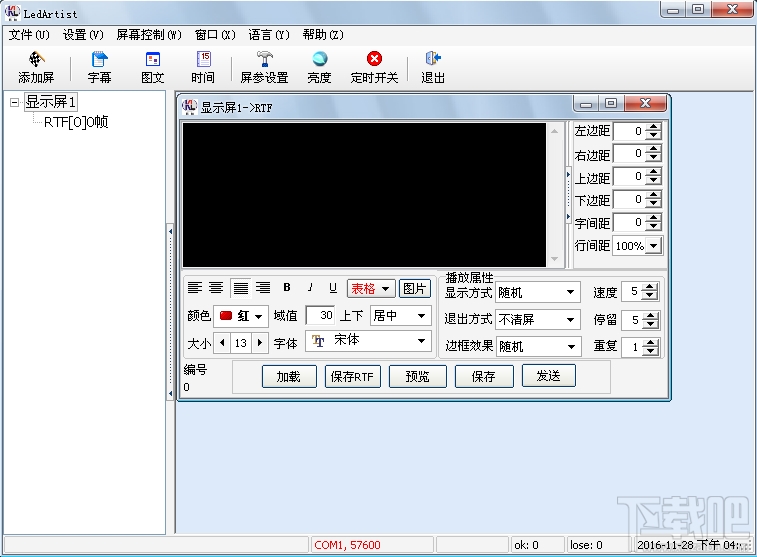Image resolution: width=757 pixels, height=557 pixels.
Task: Open the Help (帮助) menu
Action: pos(323,35)
